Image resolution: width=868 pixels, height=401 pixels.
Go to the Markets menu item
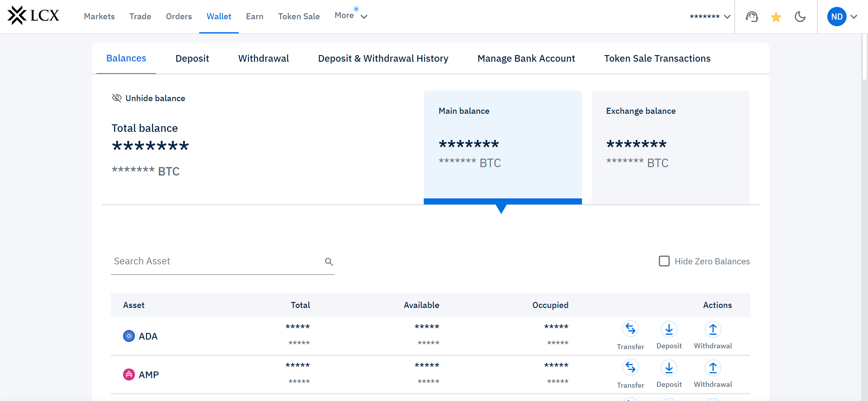[99, 17]
